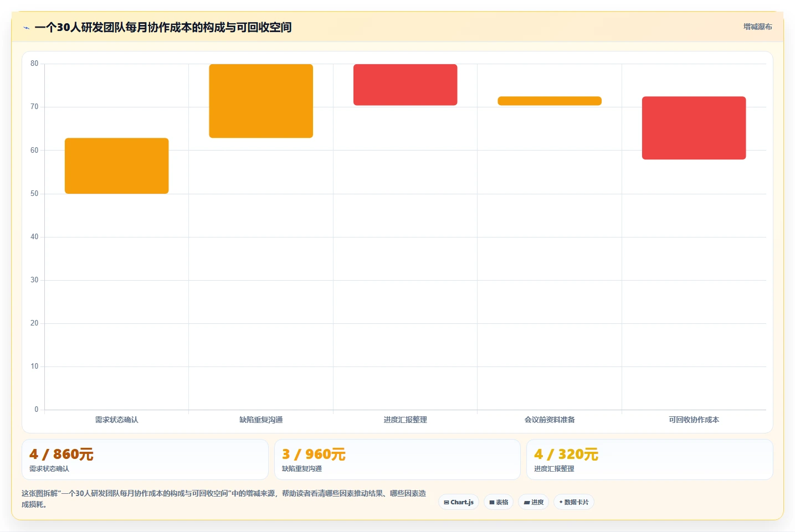
Task: Click the description paragraph starting 这张图拆解
Action: pos(224,499)
